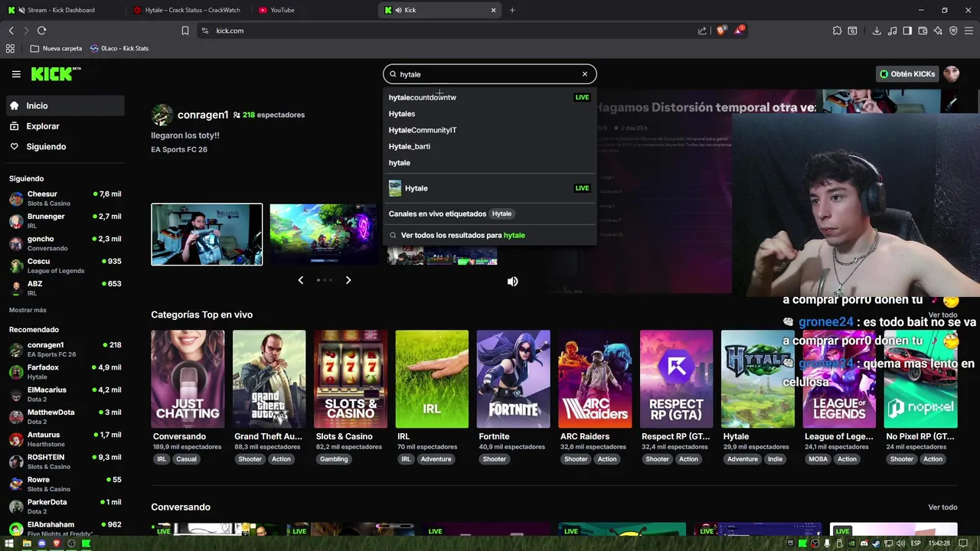This screenshot has height=551, width=980.
Task: Open the ARC Raiders category card
Action: (x=595, y=379)
